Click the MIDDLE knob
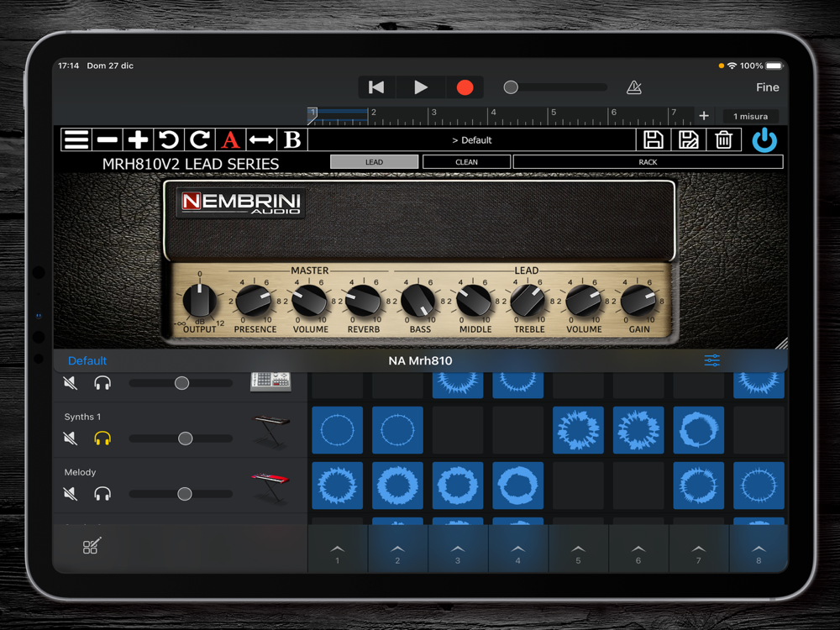 474,301
